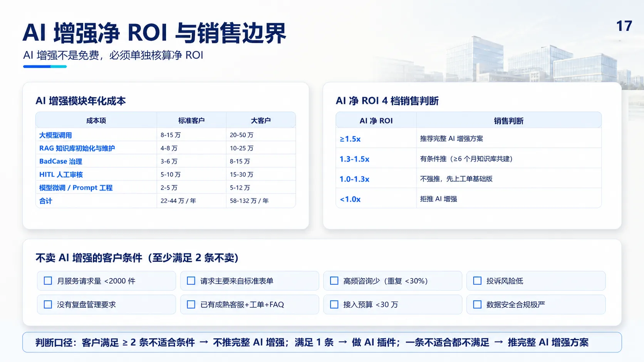Screen dimensions: 644x362
Task: Check the 请求主要来自标准表单 checkbox
Action: [191, 281]
